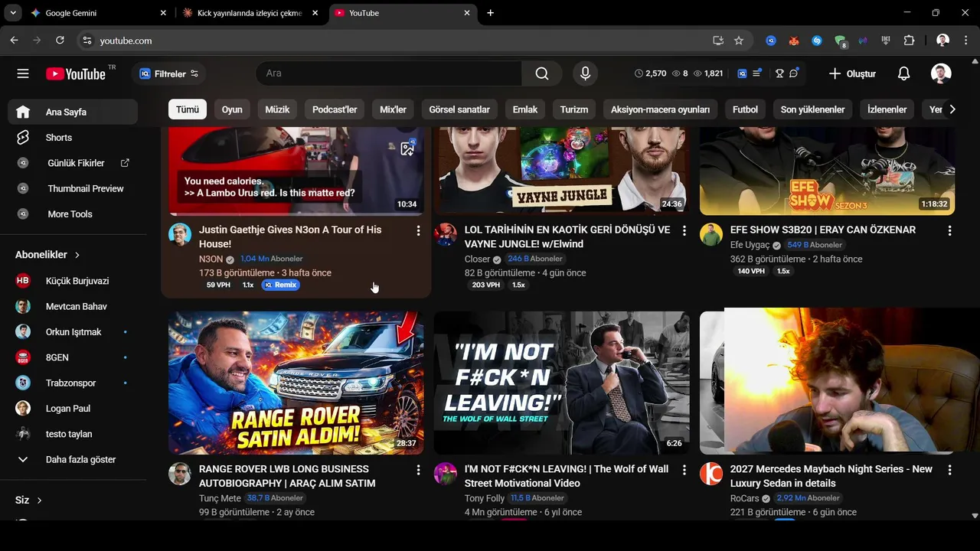Click the 2,570 clock stat
980x551 pixels.
(650, 73)
